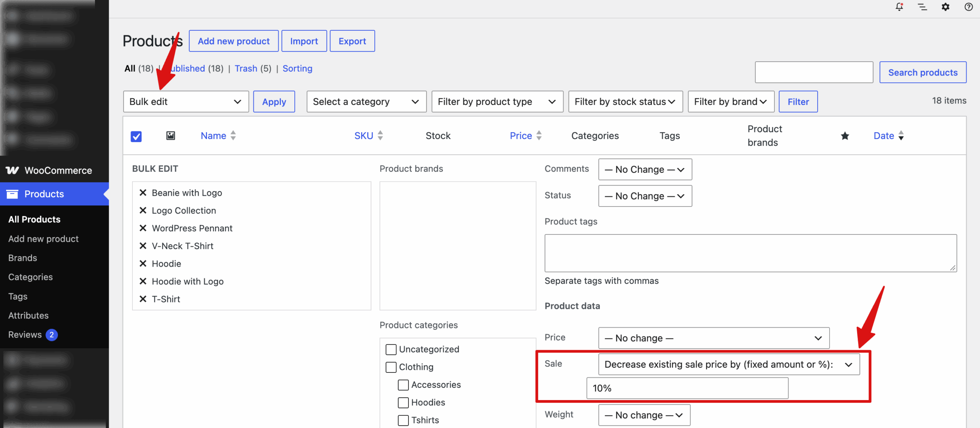980x428 pixels.
Task: Click the Search products button
Action: coord(923,72)
